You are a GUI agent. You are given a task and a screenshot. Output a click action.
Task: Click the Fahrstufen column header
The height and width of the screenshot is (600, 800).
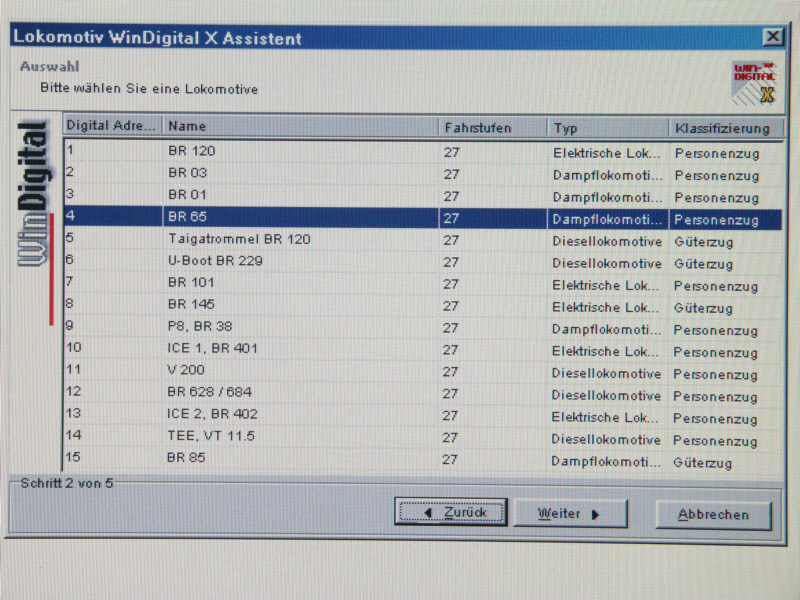click(492, 128)
